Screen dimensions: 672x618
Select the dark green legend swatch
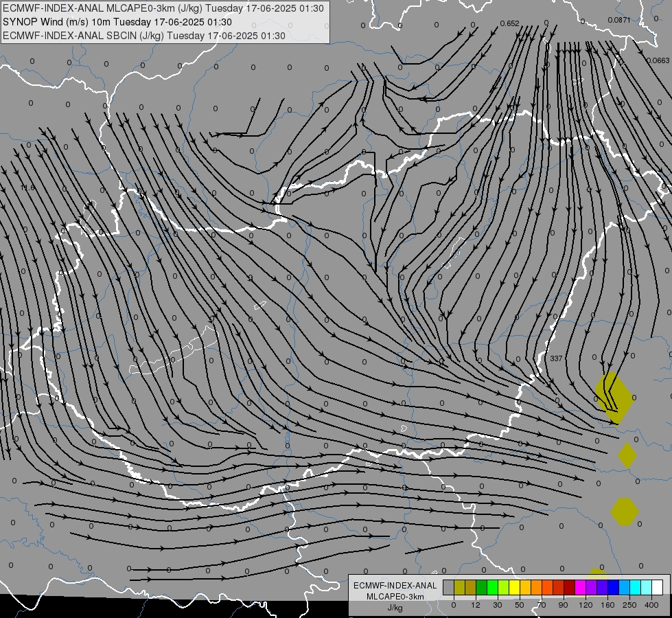tap(482, 587)
